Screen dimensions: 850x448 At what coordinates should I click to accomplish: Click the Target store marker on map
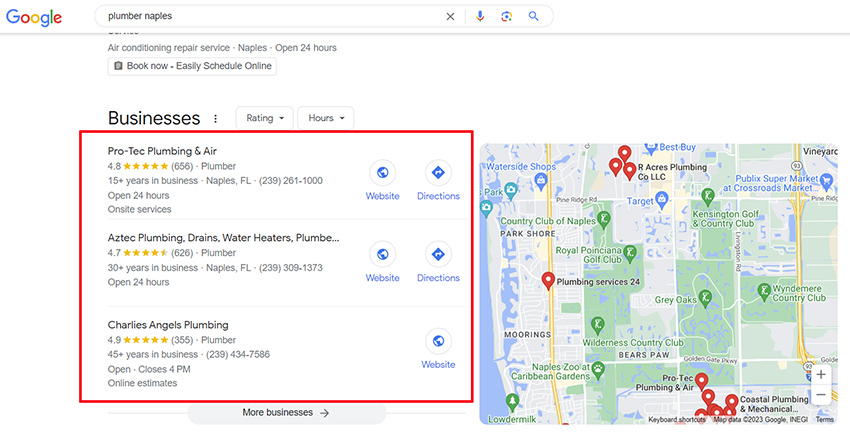[661, 200]
